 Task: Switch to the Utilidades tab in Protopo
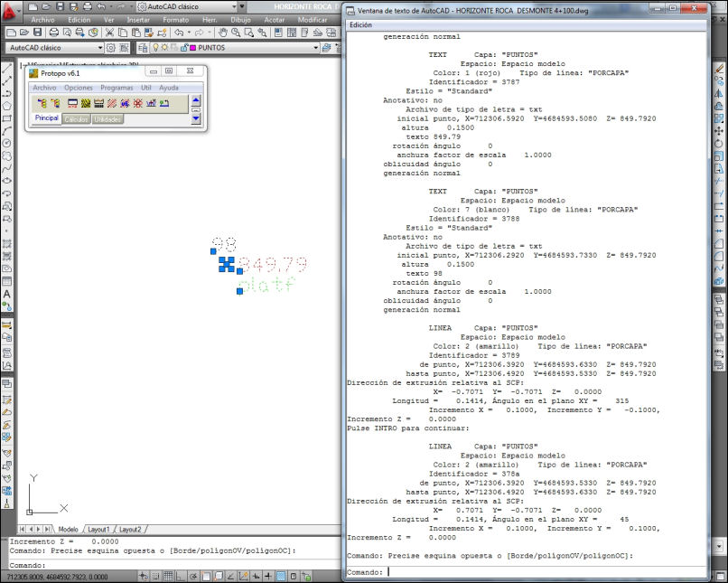pos(107,119)
